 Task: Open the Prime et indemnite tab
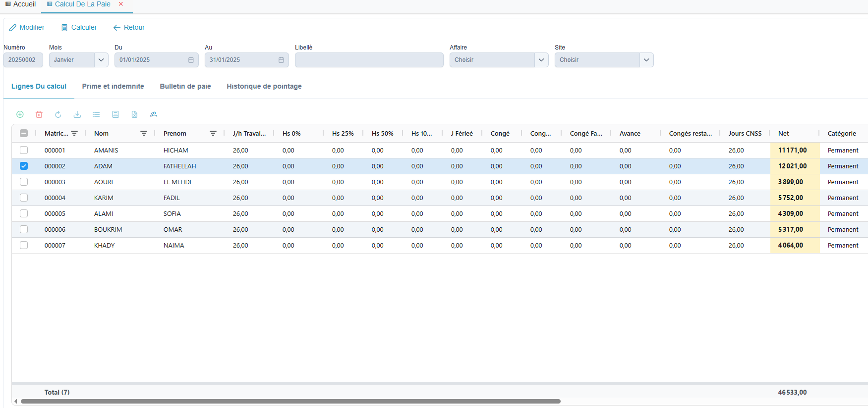pos(113,86)
